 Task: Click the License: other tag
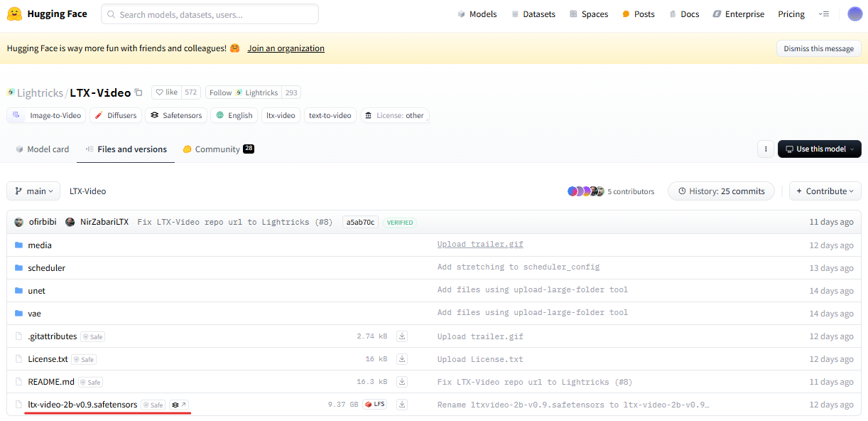[395, 115]
